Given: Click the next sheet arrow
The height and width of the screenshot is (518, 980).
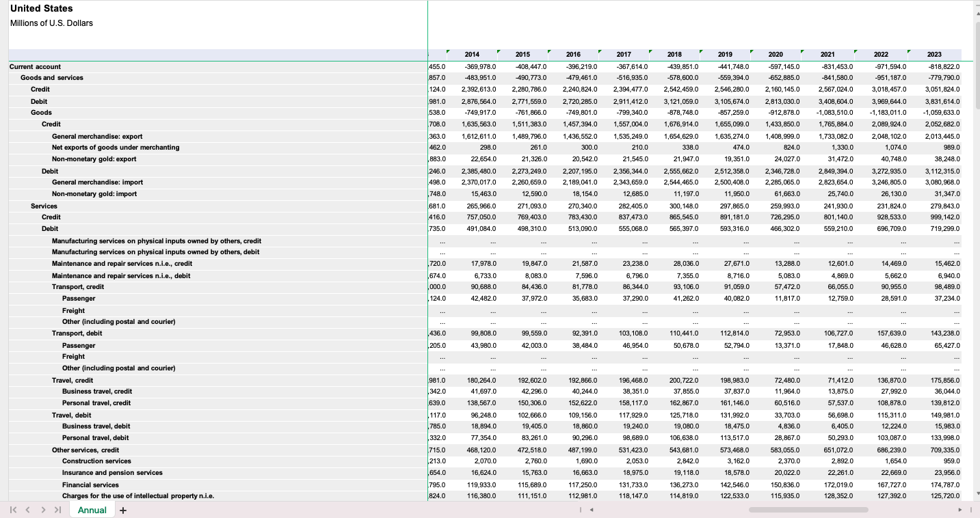Looking at the screenshot, I should coord(43,510).
